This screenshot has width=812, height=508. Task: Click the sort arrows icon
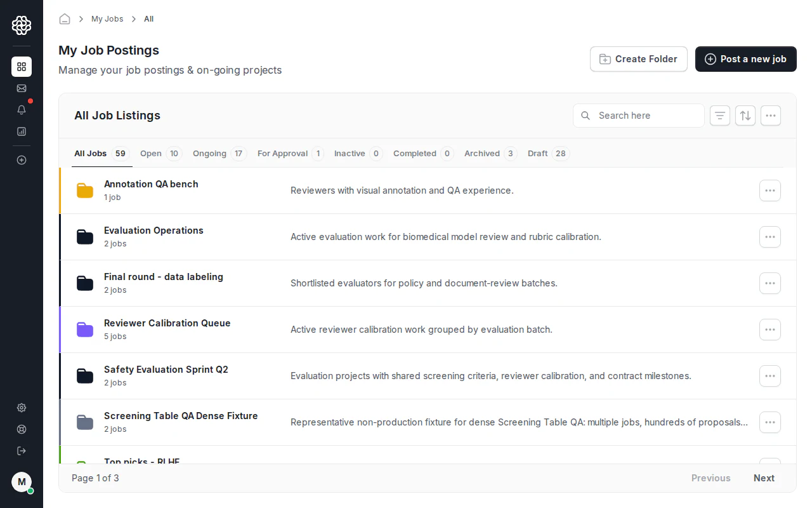[745, 116]
